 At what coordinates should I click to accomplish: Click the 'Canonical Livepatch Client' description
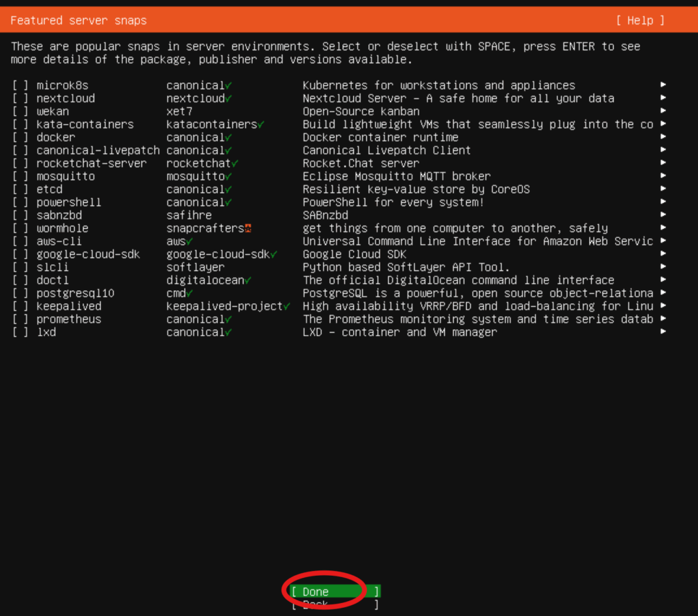tap(387, 151)
